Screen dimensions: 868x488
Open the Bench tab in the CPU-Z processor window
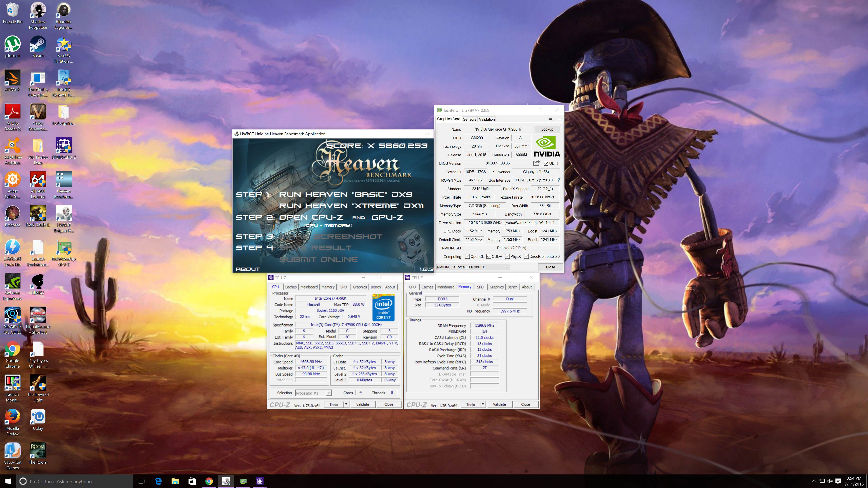coord(376,287)
